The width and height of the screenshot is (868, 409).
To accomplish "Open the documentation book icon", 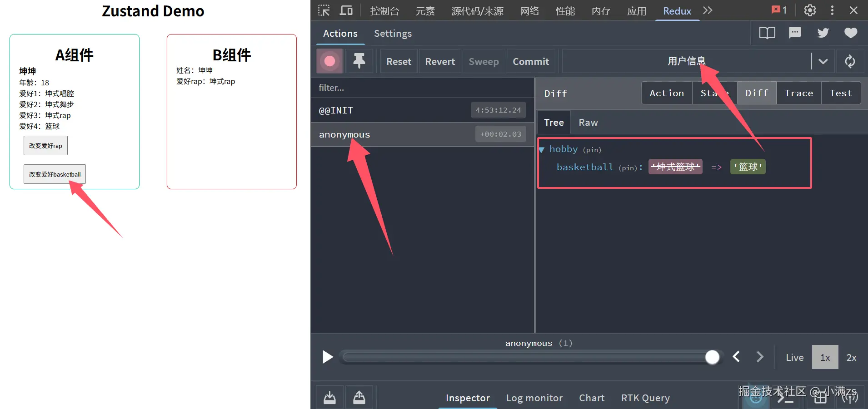I will [x=767, y=33].
